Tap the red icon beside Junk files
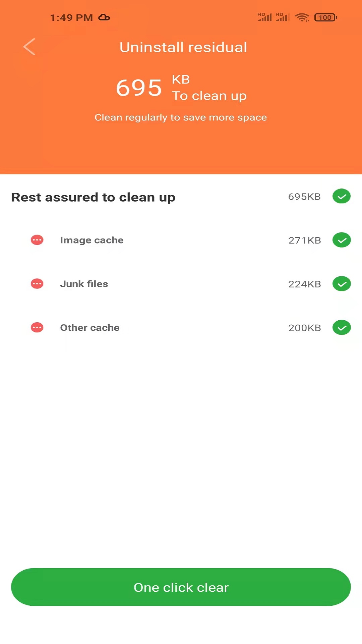This screenshot has height=644, width=362. (37, 284)
